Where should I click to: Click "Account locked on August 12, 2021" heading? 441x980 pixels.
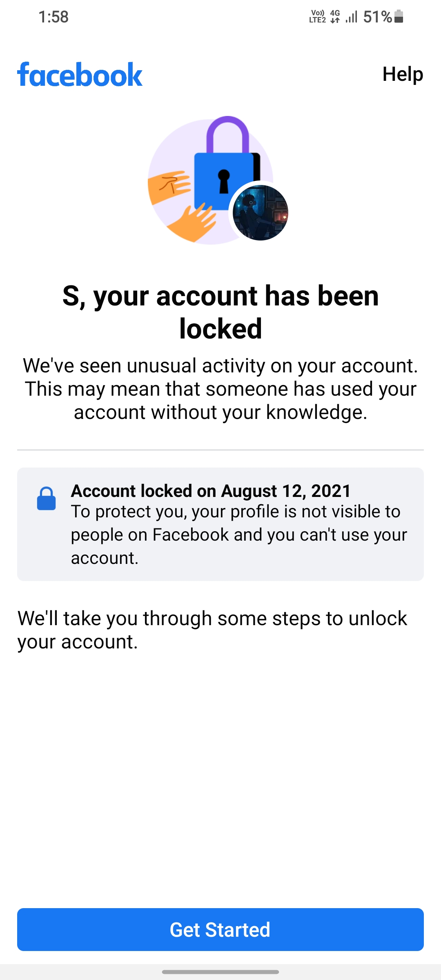click(211, 491)
